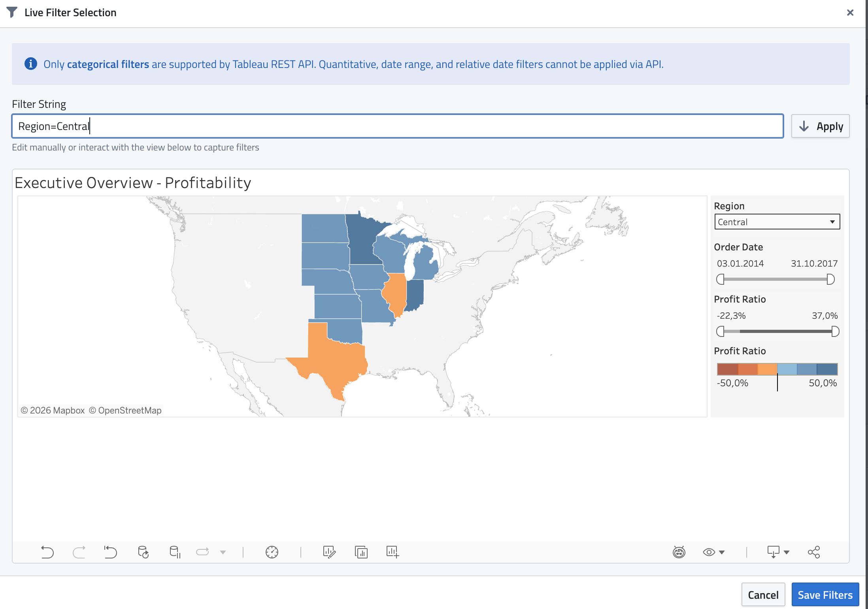Click the Save Filters button
This screenshot has width=868, height=609.
825,595
